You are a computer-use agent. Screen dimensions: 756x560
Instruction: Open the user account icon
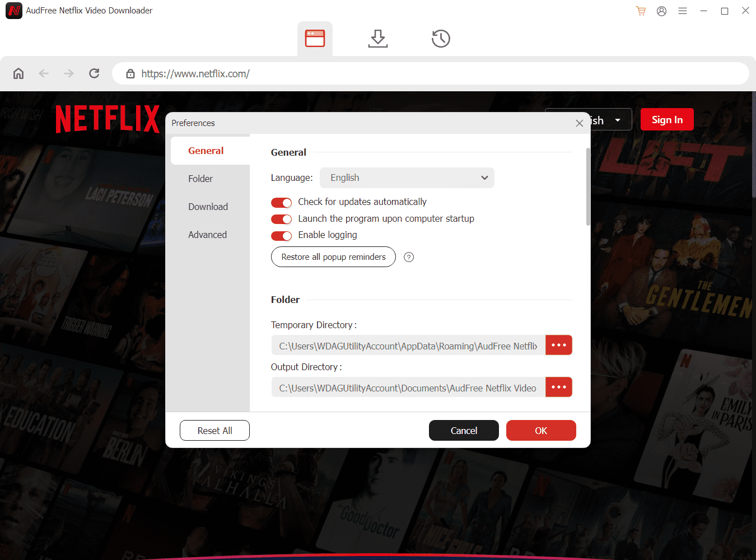(661, 11)
